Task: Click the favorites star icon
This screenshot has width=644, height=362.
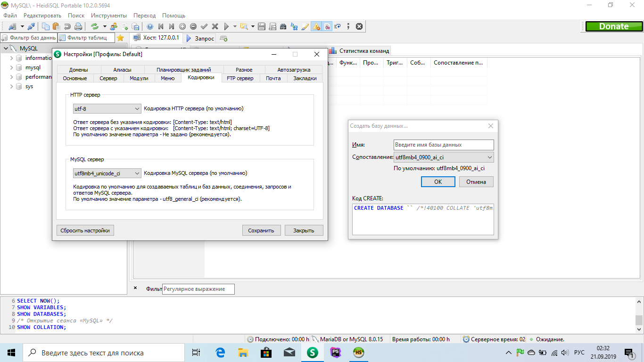Action: [x=121, y=38]
